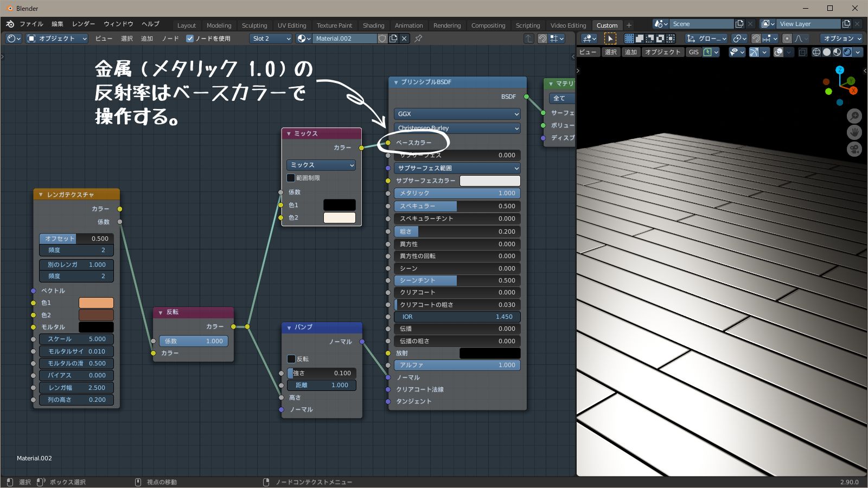
Task: Click 色1 orange swatch in brick texture
Action: click(x=96, y=303)
